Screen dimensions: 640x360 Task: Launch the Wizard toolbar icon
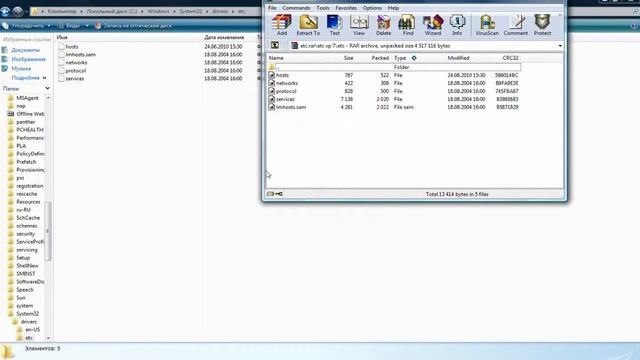[433, 25]
